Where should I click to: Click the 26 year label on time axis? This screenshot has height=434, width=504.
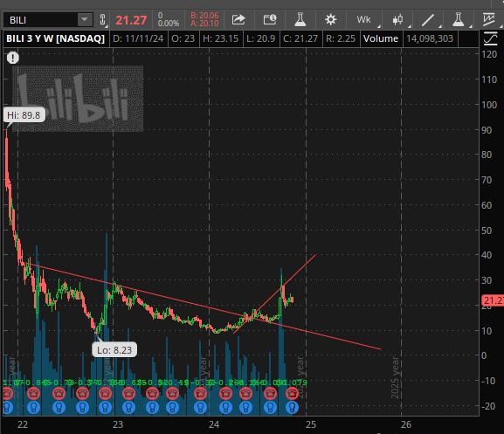[406, 424]
